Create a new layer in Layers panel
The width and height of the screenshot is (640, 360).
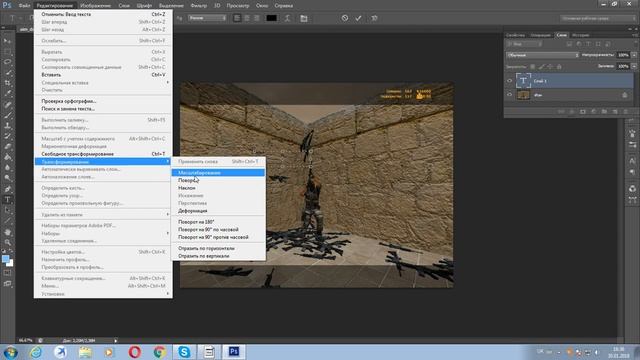[615, 111]
